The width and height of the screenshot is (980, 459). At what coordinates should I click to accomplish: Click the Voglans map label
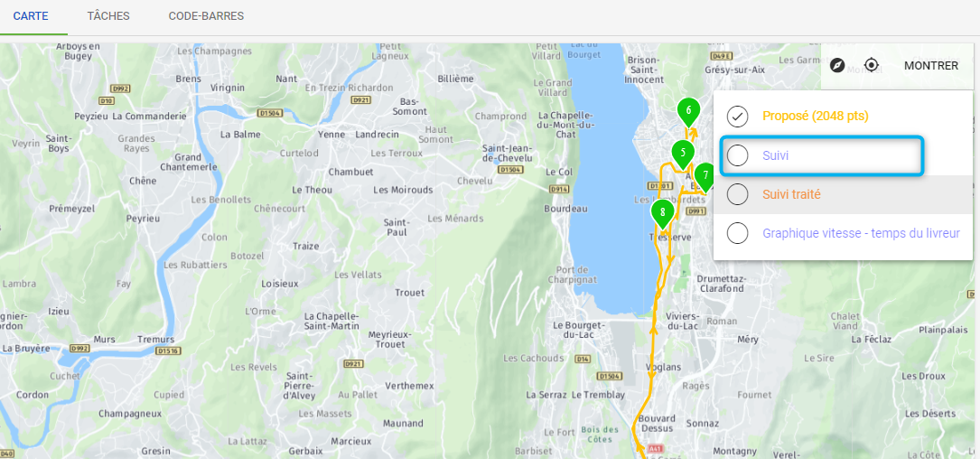(663, 367)
